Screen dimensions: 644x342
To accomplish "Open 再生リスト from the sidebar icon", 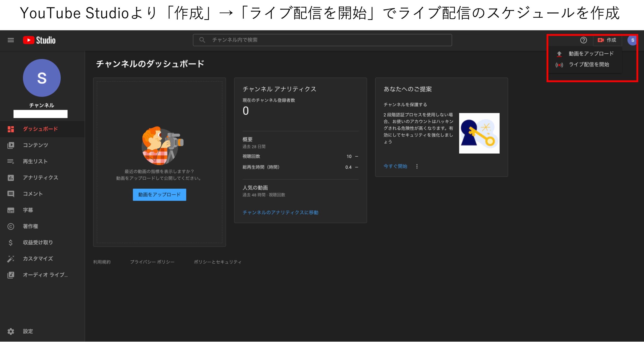I will pyautogui.click(x=11, y=161).
